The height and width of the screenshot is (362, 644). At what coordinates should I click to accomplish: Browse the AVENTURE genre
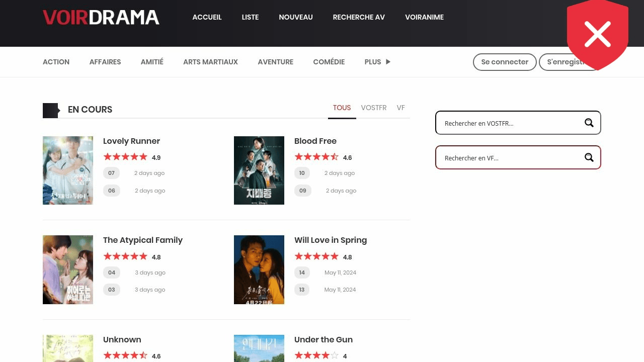[275, 62]
